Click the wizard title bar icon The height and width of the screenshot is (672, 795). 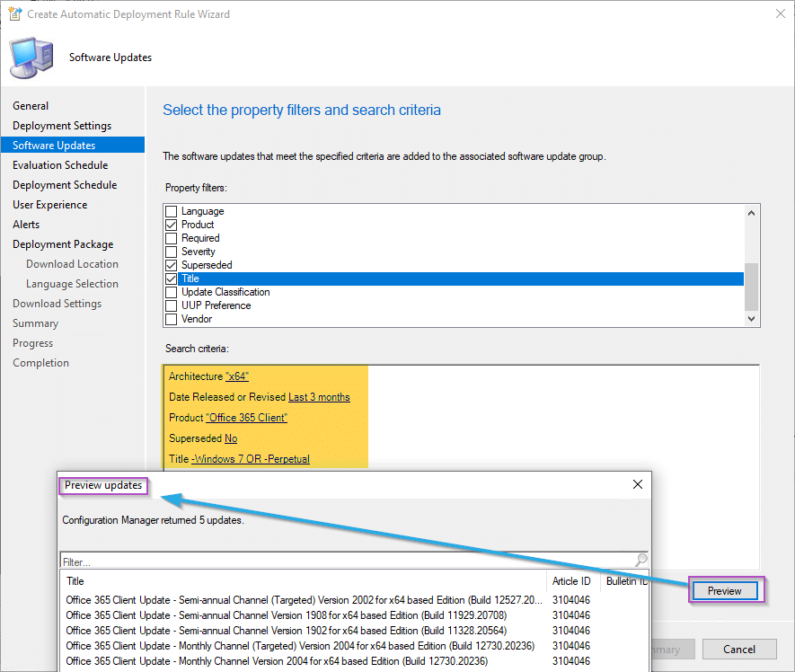[15, 14]
